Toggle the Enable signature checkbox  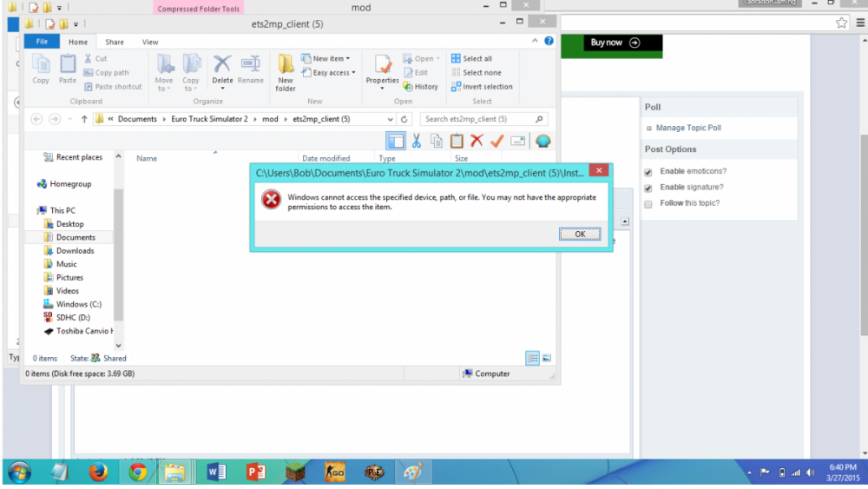coord(648,188)
